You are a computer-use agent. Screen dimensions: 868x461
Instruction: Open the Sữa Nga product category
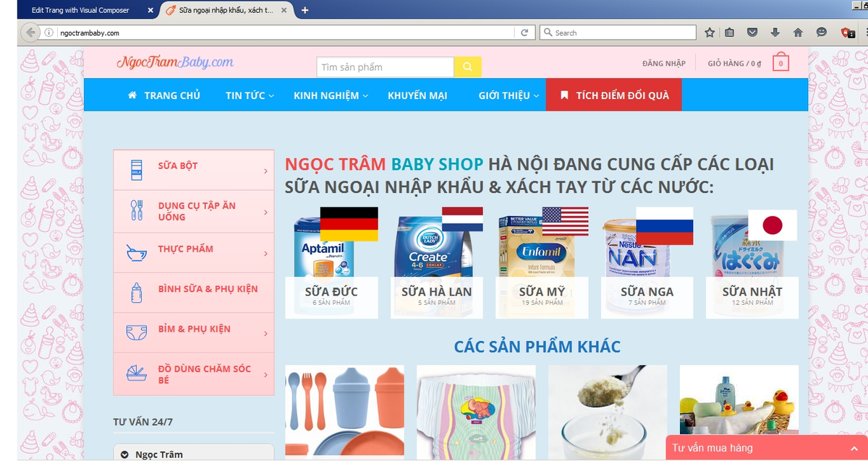point(647,262)
